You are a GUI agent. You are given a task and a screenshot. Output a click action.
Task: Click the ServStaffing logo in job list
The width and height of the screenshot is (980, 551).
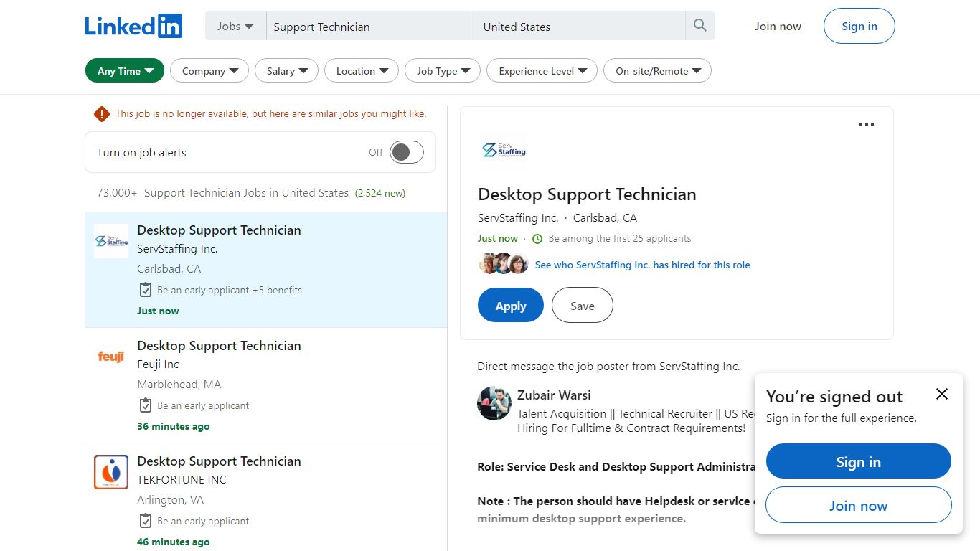click(111, 241)
